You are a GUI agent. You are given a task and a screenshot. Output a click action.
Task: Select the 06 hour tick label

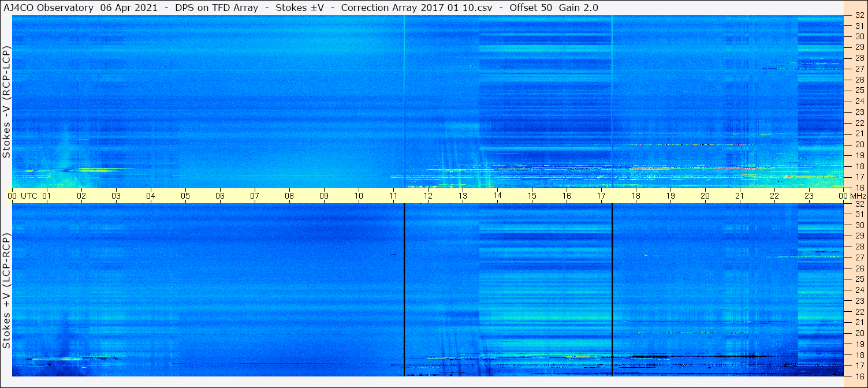tap(220, 196)
